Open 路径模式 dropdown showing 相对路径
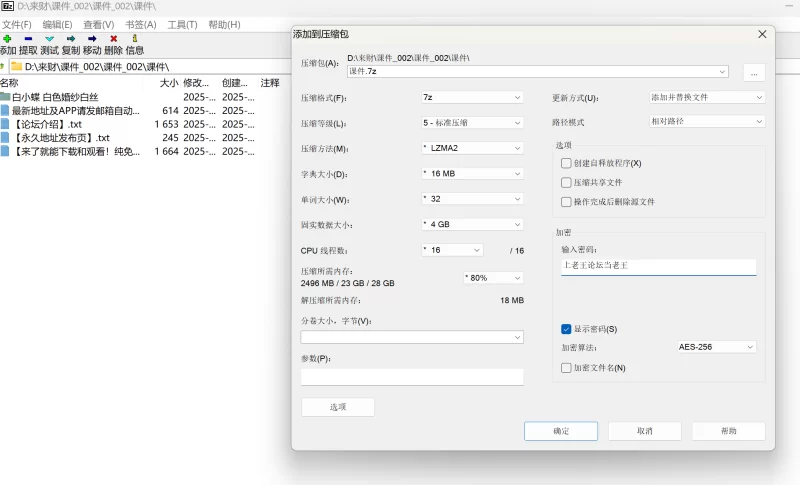 tap(707, 121)
